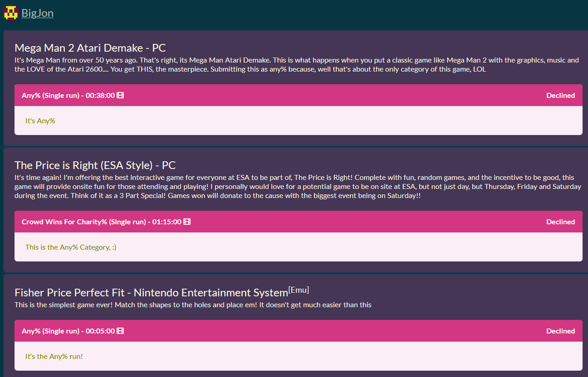Click the Mega Man game description paragraph
588x377 pixels.
(297, 64)
